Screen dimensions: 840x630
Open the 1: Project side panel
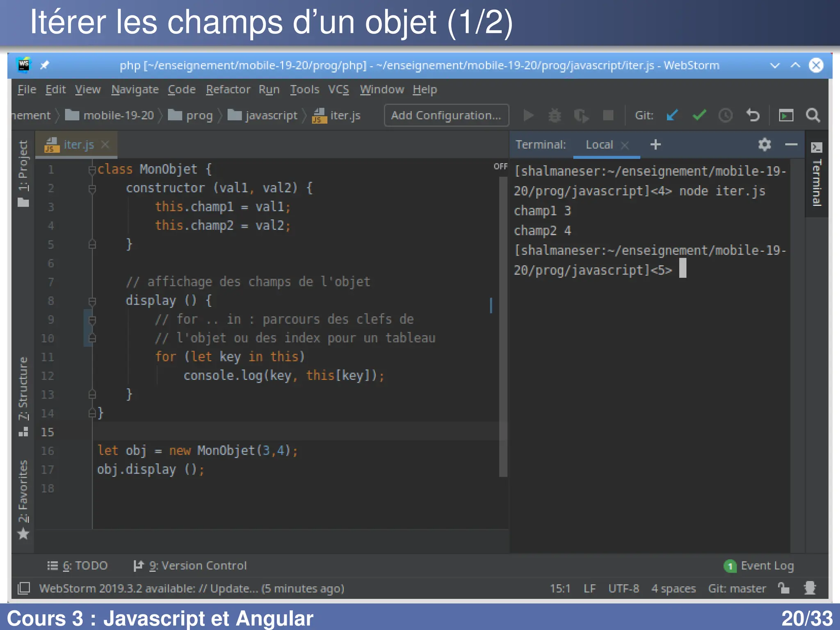(23, 173)
